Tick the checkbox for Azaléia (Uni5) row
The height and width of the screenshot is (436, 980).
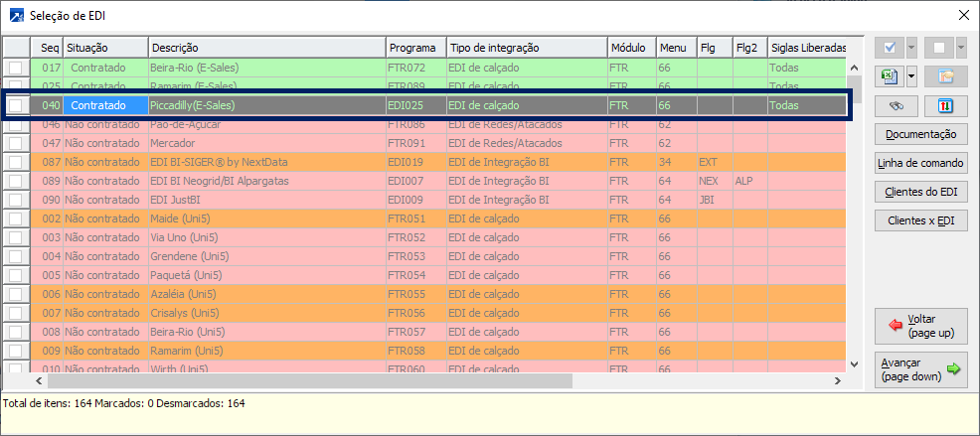[x=16, y=294]
